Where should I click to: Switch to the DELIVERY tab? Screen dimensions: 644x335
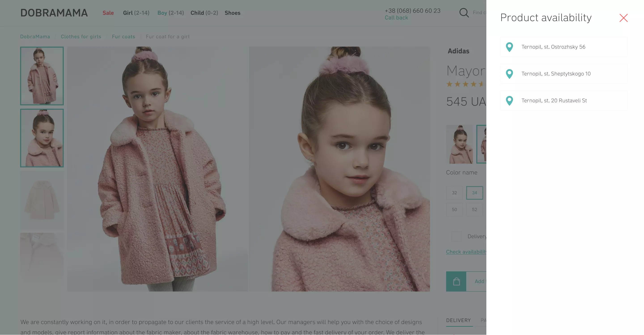tap(458, 320)
